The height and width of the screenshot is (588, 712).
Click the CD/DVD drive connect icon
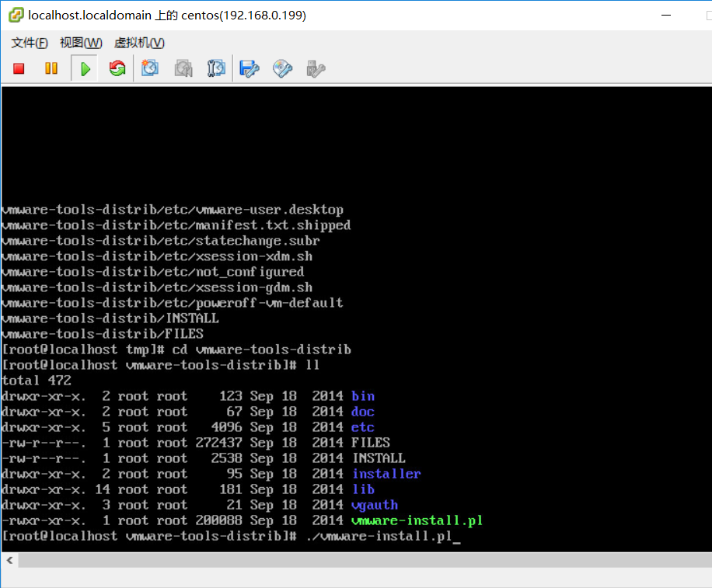point(282,68)
